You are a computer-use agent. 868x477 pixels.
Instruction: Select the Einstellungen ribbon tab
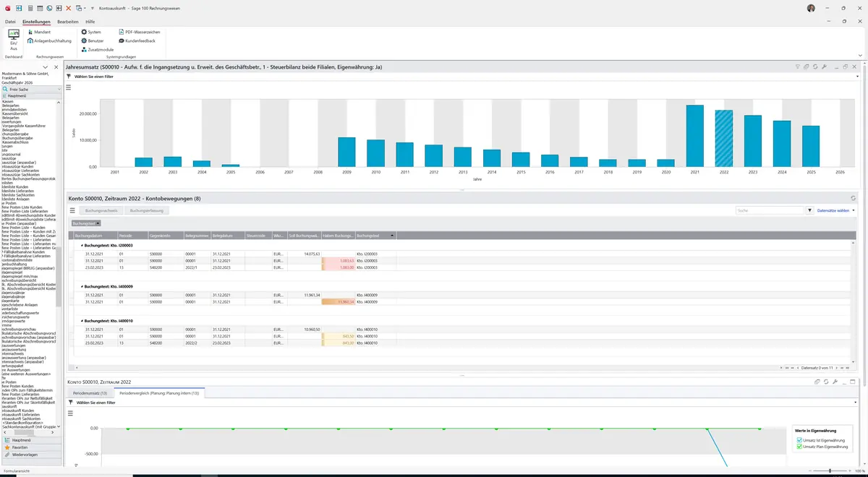(36, 22)
